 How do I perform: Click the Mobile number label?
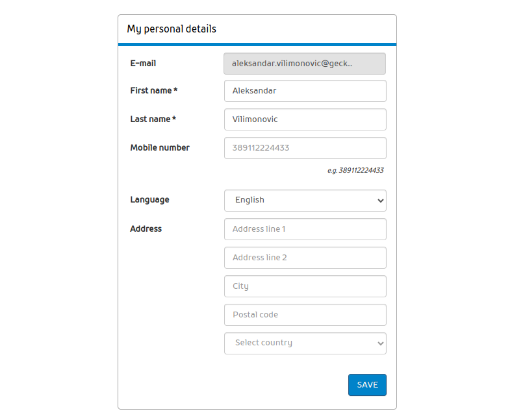[x=160, y=148]
